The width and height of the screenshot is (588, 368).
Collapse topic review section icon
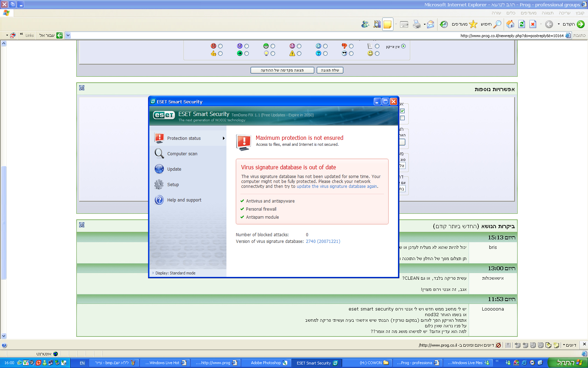click(82, 225)
